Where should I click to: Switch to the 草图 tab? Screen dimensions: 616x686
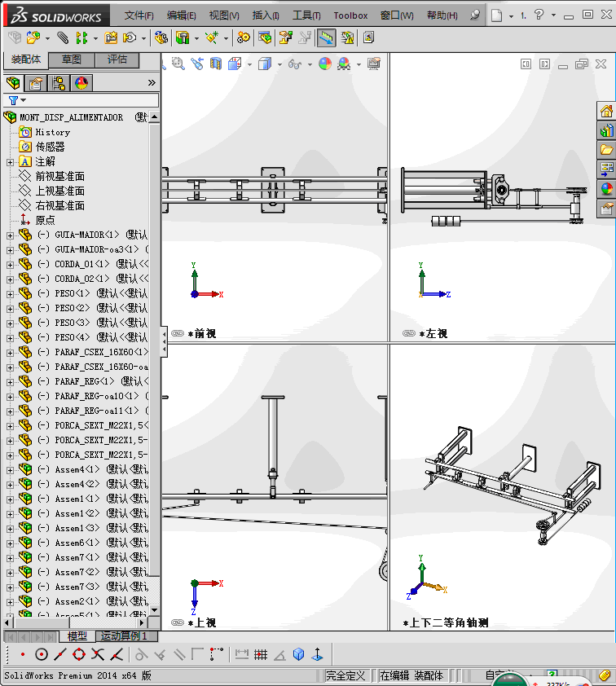pos(72,59)
